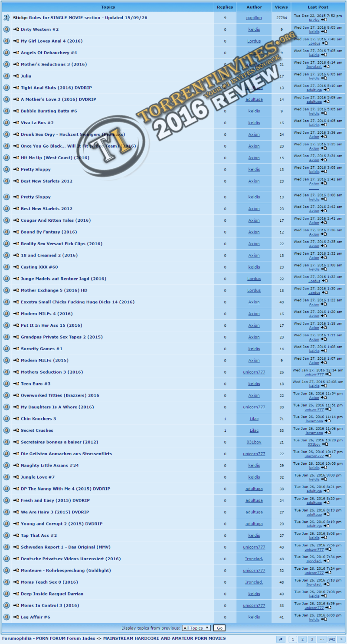347x644 pixels.
Task: Open the All Topics dropdown
Action: tap(196, 628)
